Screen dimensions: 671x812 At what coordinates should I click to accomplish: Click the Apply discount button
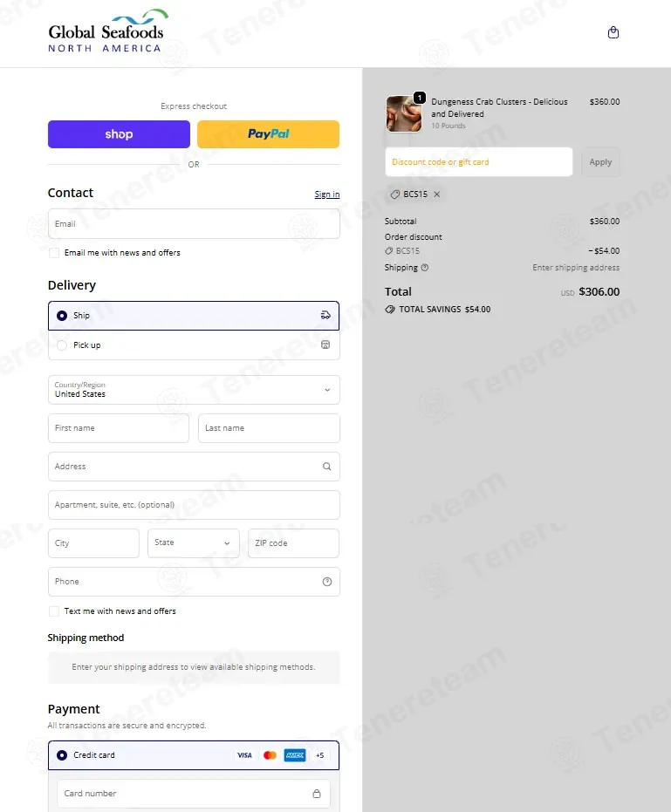(600, 162)
